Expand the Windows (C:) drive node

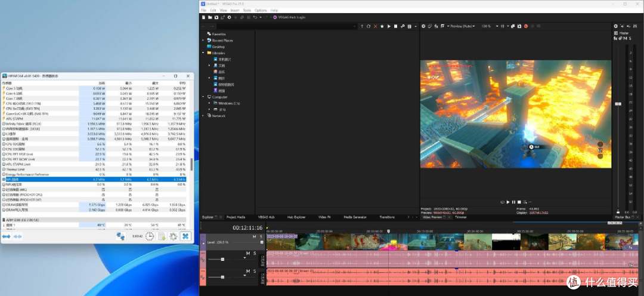coord(209,103)
